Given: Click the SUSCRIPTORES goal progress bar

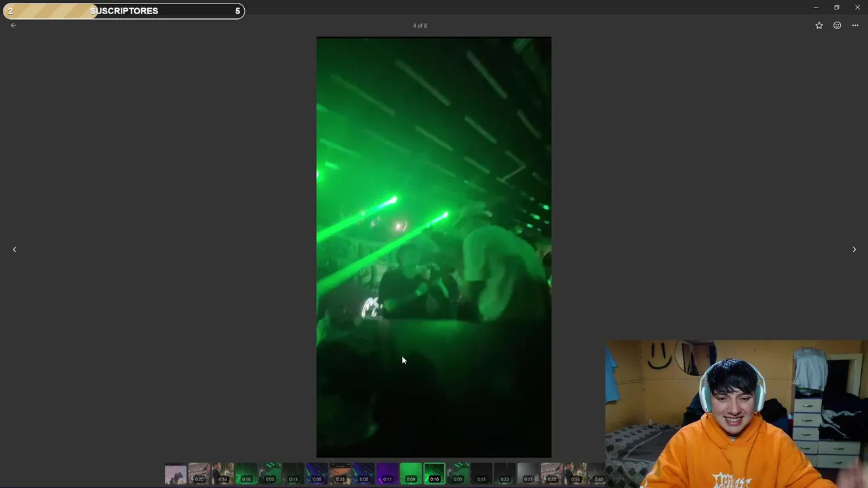Looking at the screenshot, I should (x=123, y=11).
